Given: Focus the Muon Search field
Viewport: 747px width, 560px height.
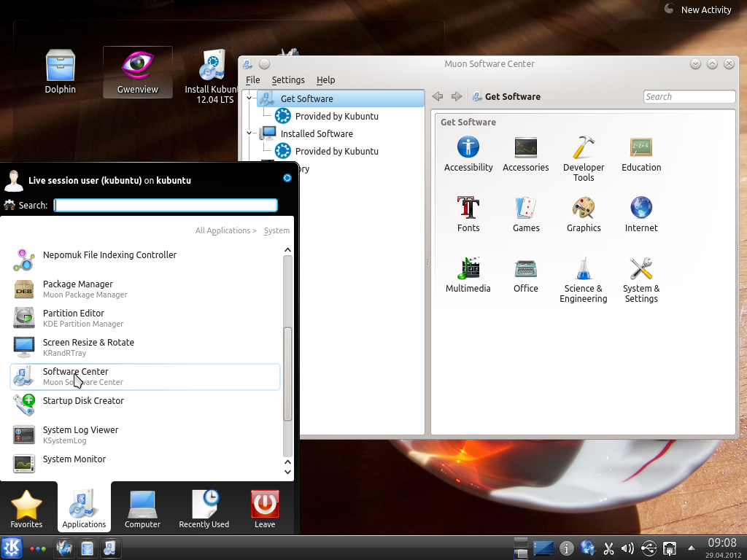Looking at the screenshot, I should point(689,97).
